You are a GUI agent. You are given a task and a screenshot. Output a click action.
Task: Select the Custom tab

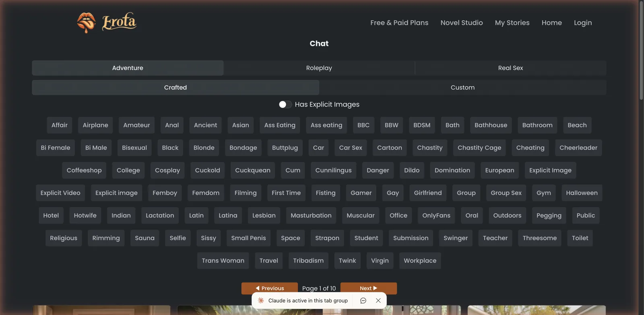click(x=462, y=87)
